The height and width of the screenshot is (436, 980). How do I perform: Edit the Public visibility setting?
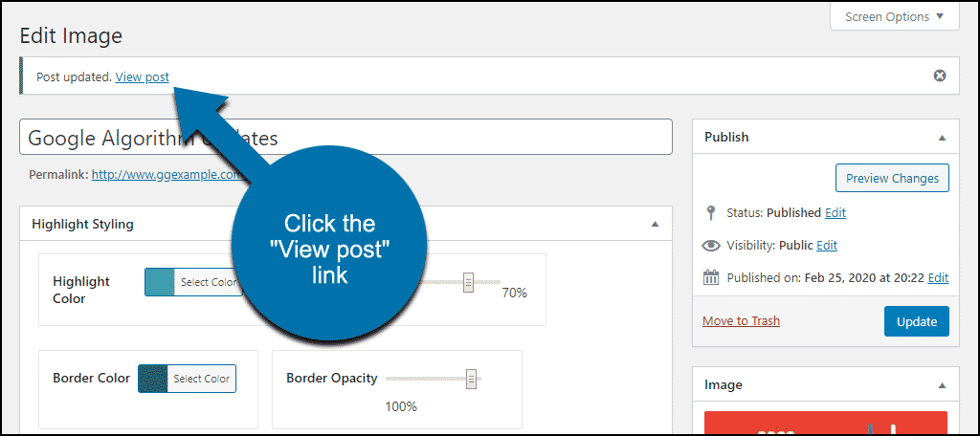click(x=827, y=246)
